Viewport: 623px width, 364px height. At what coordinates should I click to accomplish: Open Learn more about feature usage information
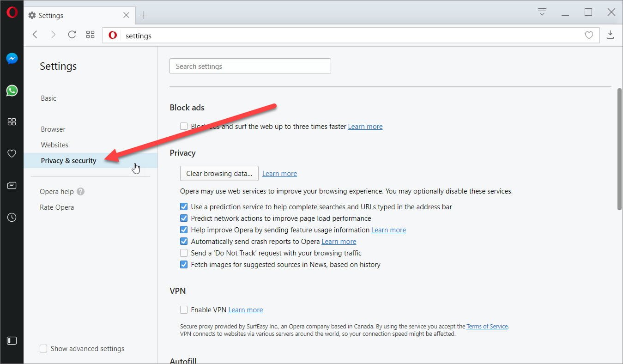(x=388, y=230)
